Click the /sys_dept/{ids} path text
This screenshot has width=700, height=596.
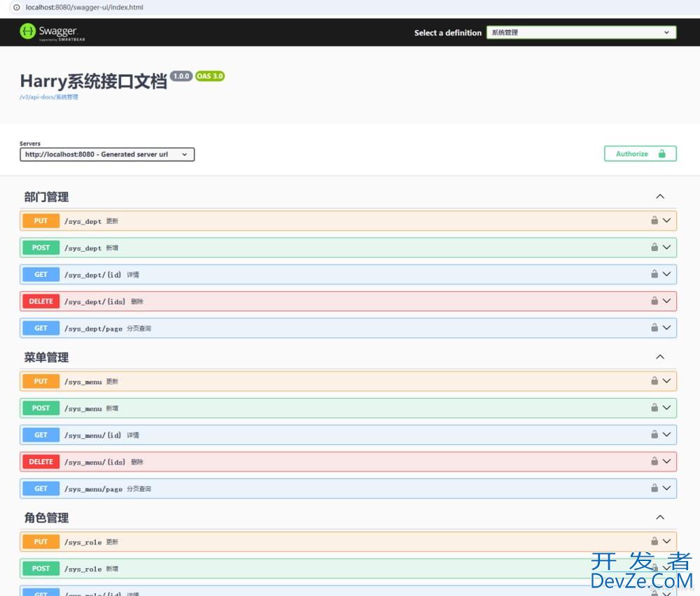pyautogui.click(x=95, y=301)
